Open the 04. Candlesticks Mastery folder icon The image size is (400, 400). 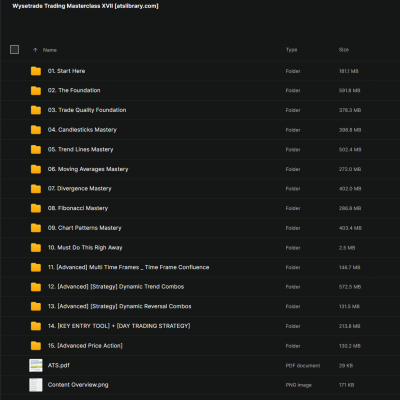36,130
